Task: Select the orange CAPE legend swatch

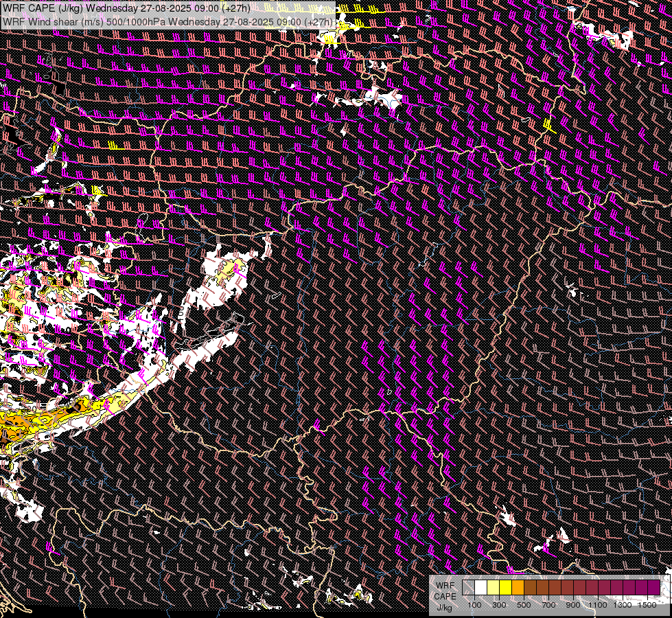Action: click(x=518, y=588)
